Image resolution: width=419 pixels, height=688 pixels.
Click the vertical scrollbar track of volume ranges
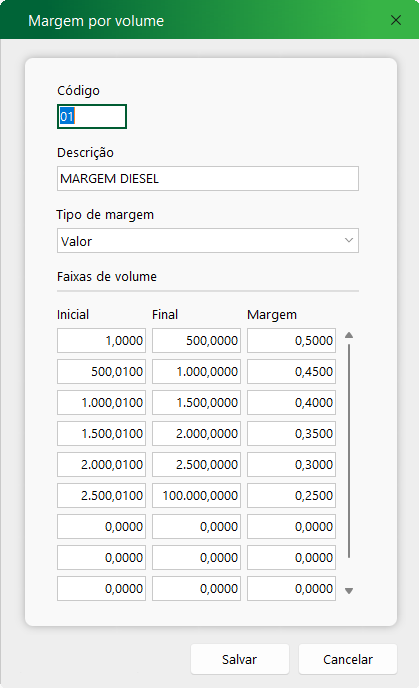349,451
